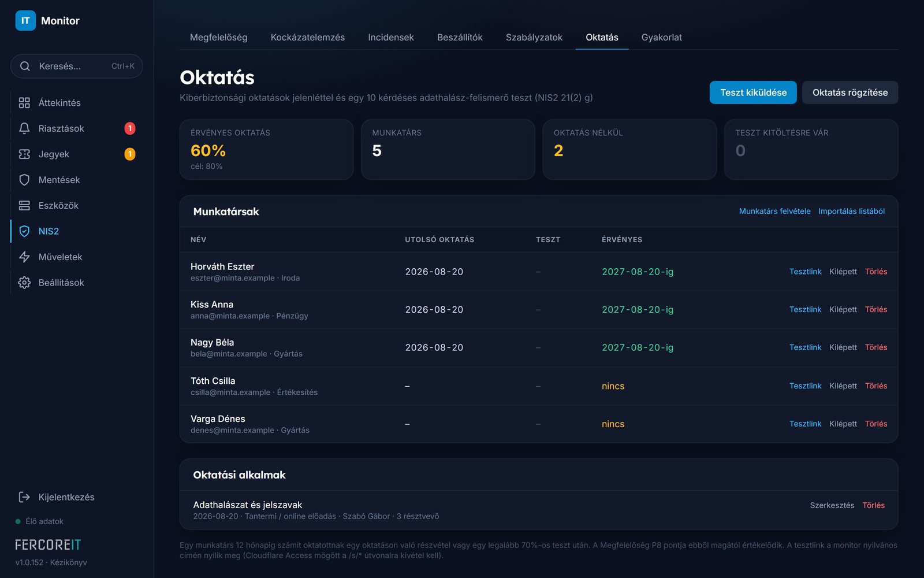Click the Oktatás rögzítése button
This screenshot has height=578, width=924.
850,92
